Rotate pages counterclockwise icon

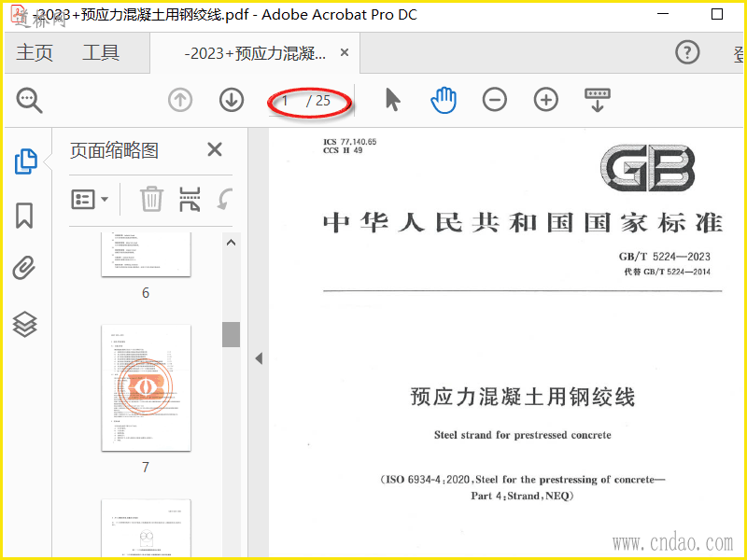[x=224, y=199]
